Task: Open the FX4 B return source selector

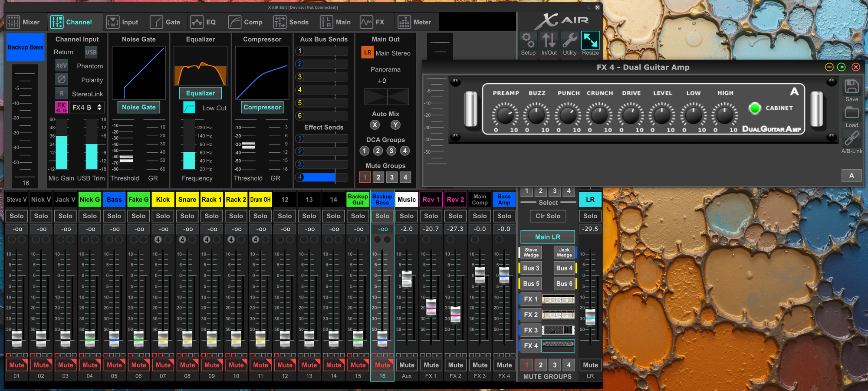Action: [x=87, y=107]
